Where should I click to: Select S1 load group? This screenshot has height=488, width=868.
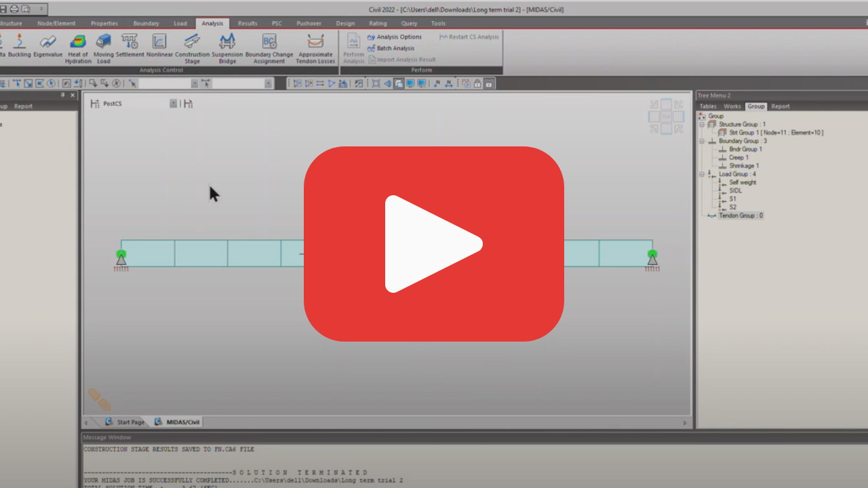tap(733, 199)
